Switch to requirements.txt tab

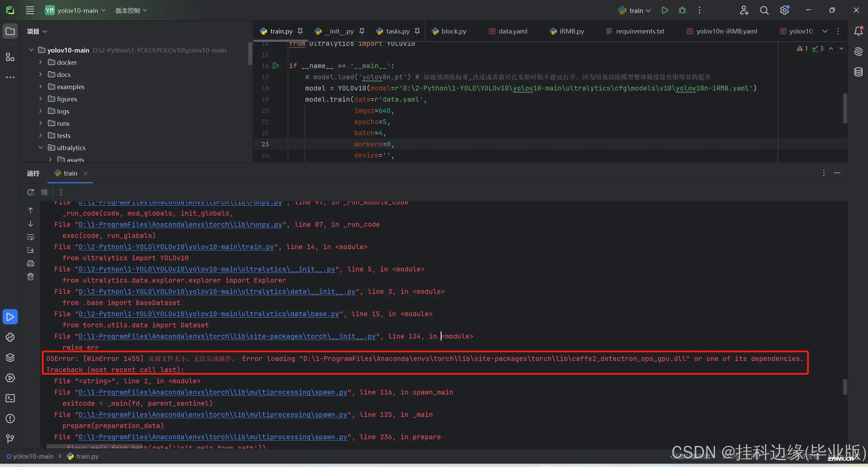point(635,31)
